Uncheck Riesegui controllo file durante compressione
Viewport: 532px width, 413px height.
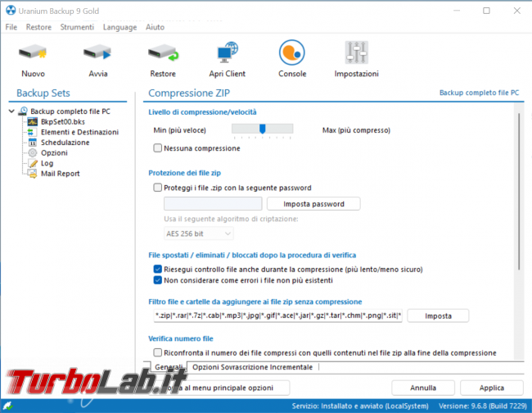(157, 269)
